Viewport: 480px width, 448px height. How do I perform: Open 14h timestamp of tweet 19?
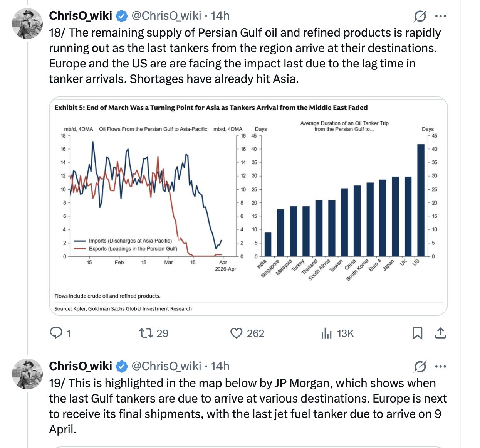(220, 366)
